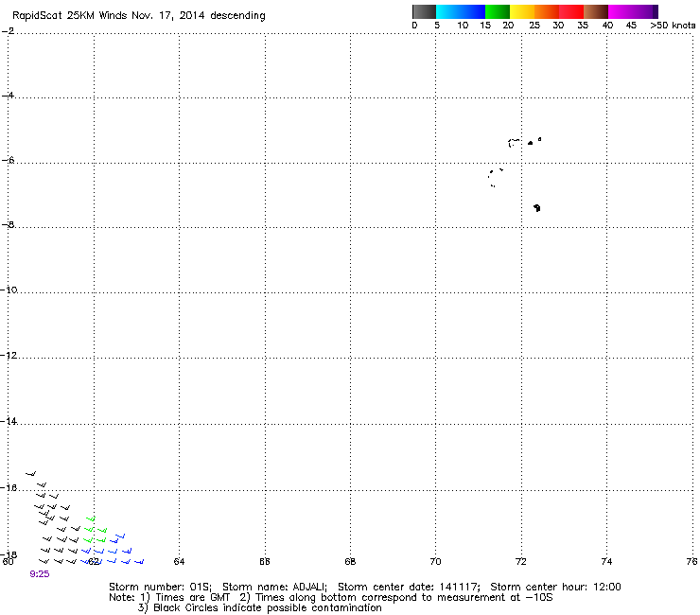This screenshot has width=700, height=615.
Task: Click "Storm center hour: 12:00" text
Action: (x=555, y=587)
